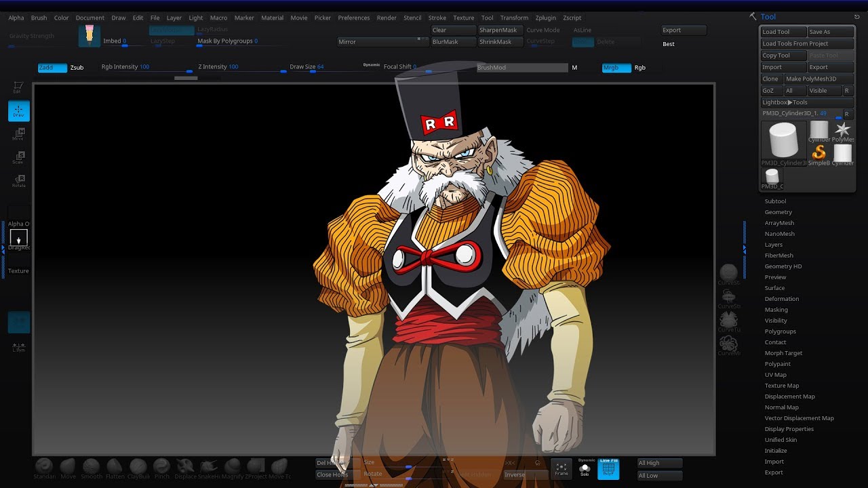Open the Render menu
The width and height of the screenshot is (868, 488).
[x=387, y=18]
